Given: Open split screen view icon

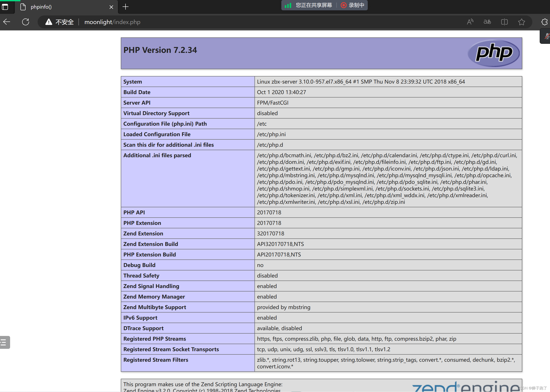Looking at the screenshot, I should point(504,22).
